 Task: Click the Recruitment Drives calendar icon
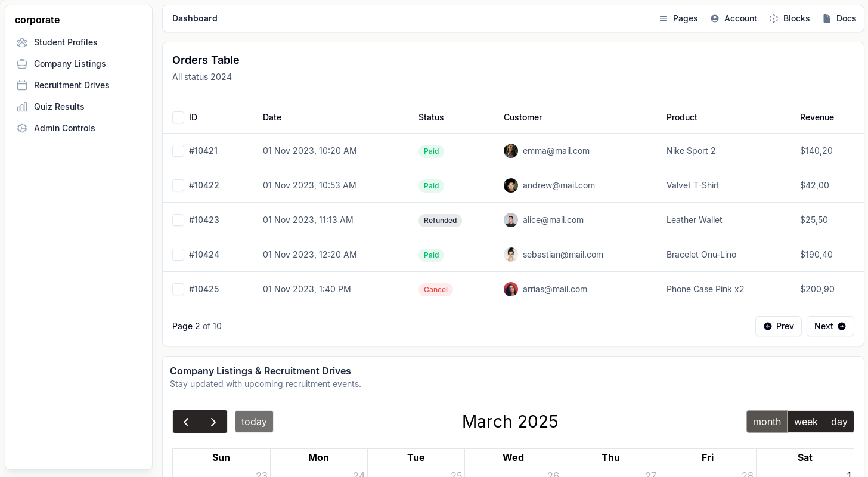click(x=22, y=85)
